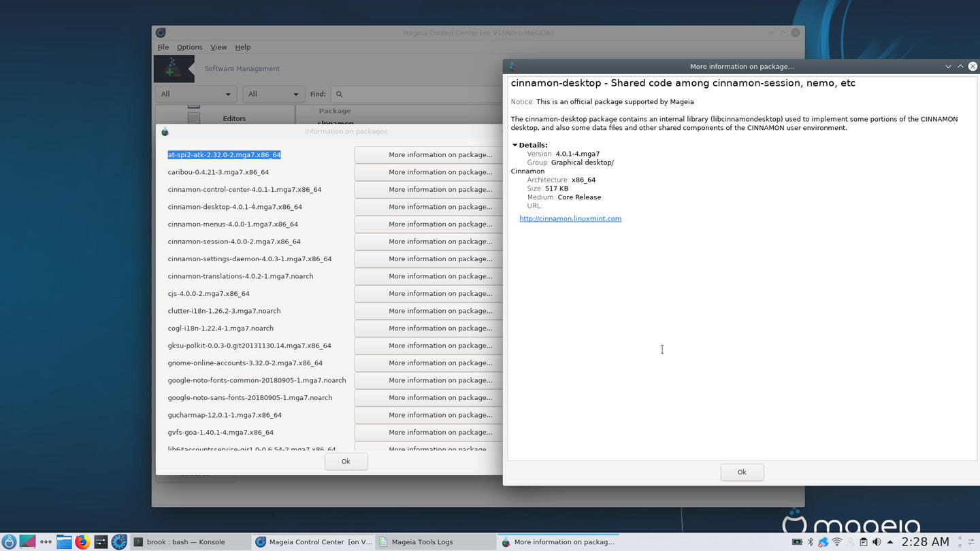The image size is (980, 551).
Task: Click the 2:28 AM clock
Action: point(925,542)
